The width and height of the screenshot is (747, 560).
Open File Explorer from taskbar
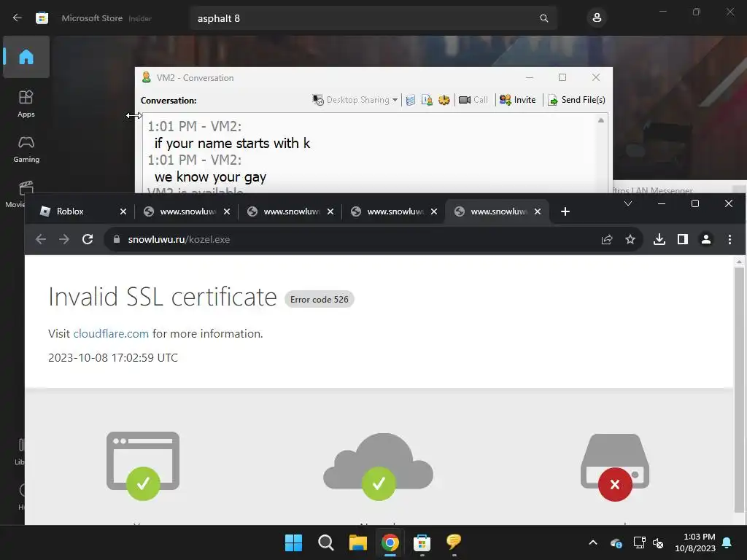coord(357,542)
